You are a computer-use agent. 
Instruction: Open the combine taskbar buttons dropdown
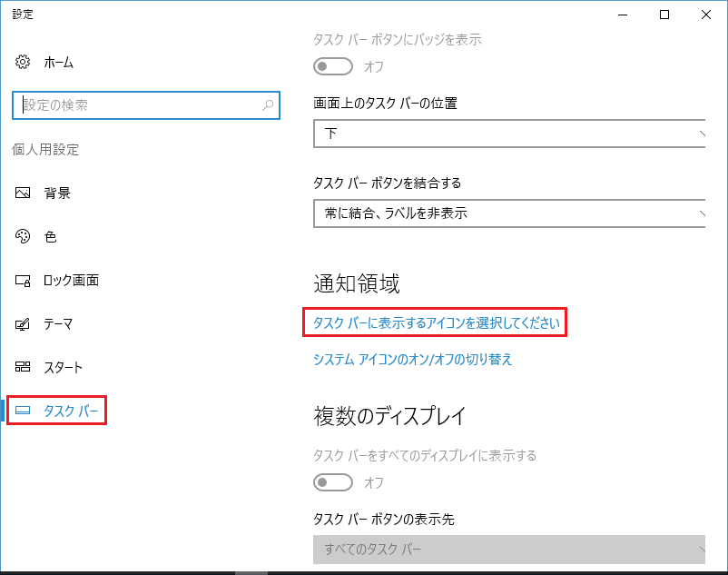coord(508,213)
